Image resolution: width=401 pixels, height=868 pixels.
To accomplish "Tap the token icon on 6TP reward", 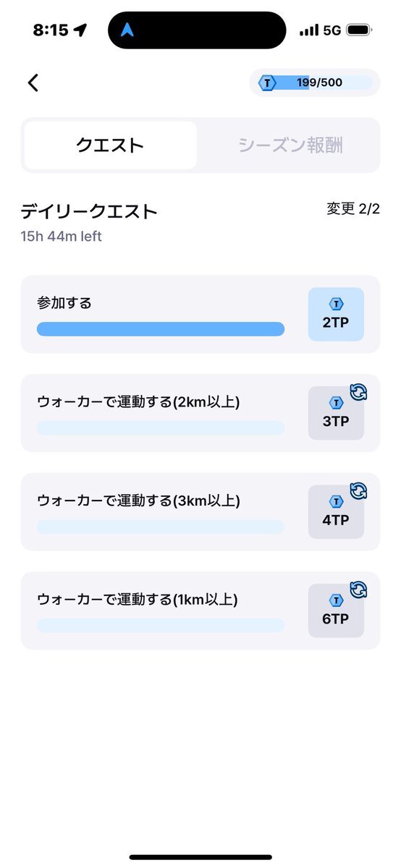I will coord(336,601).
